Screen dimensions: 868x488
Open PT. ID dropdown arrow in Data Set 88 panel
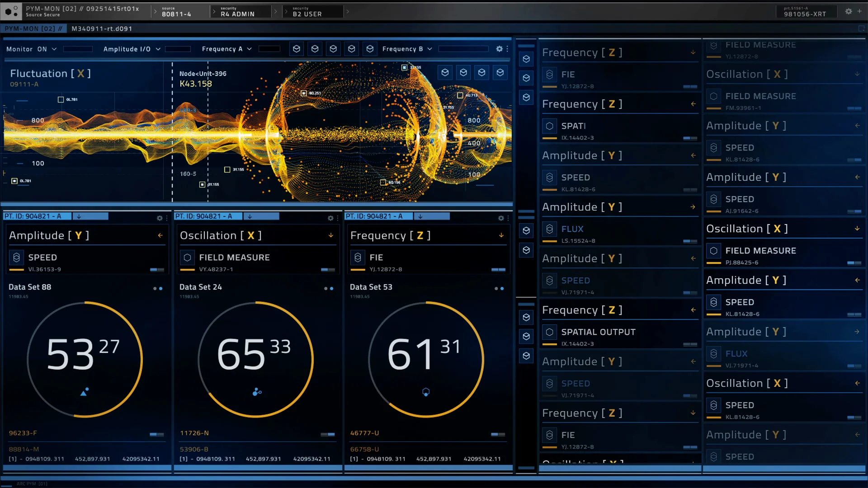pos(79,216)
